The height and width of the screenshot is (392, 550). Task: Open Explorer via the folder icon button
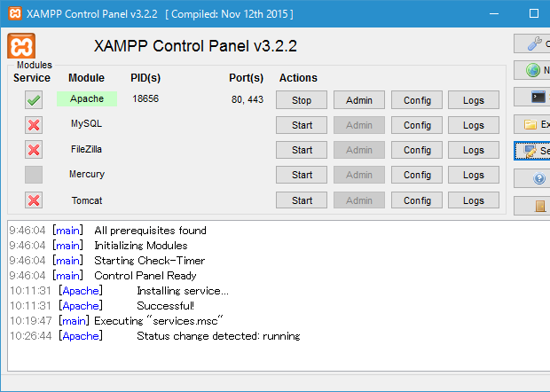point(532,124)
